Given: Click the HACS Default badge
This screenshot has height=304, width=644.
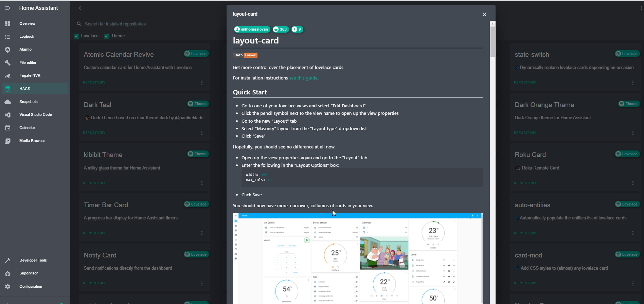Looking at the screenshot, I should [245, 55].
